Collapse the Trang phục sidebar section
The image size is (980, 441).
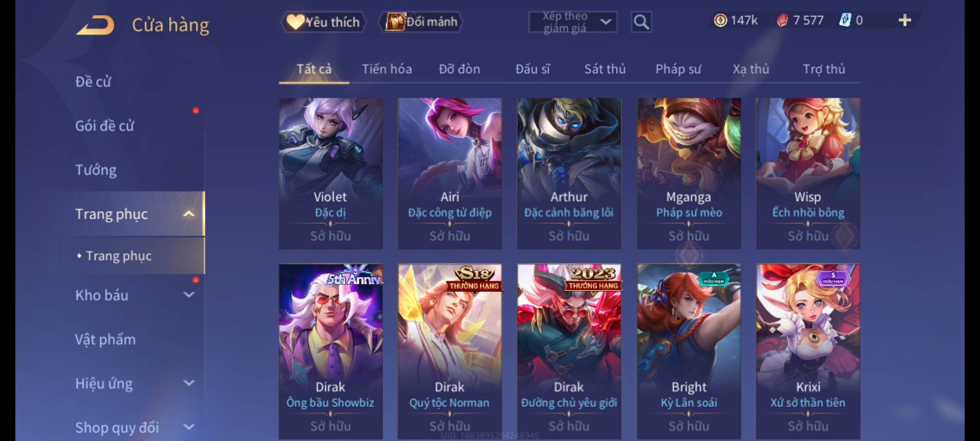point(189,214)
